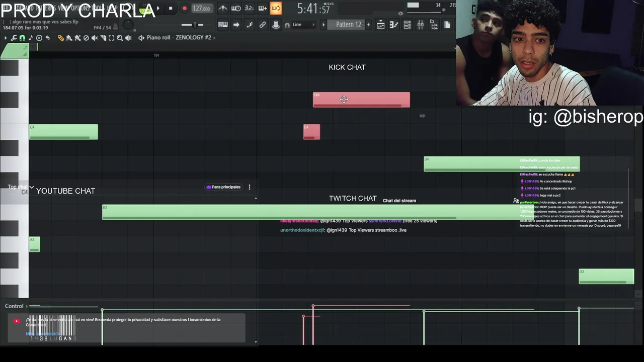The height and width of the screenshot is (362, 644).
Task: Click the link chain icon in toolbar
Action: [263, 25]
